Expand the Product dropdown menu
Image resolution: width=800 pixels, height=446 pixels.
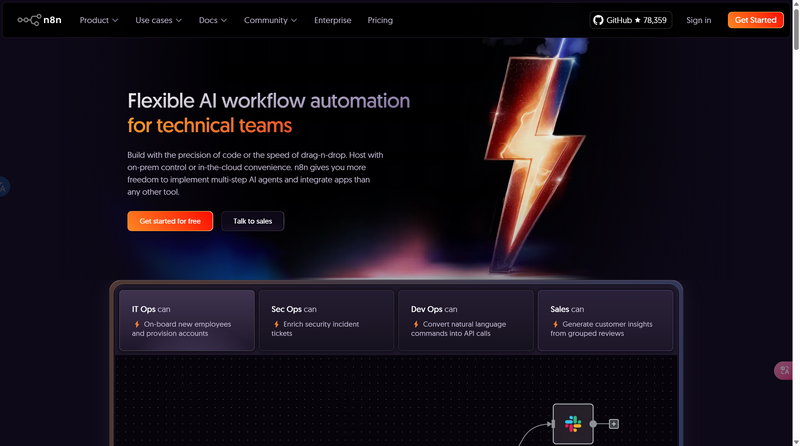pos(99,20)
